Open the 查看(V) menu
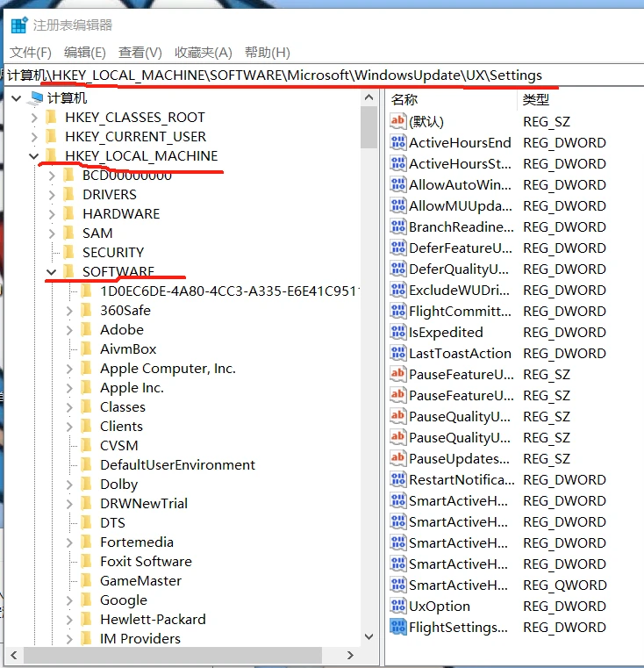 click(140, 53)
